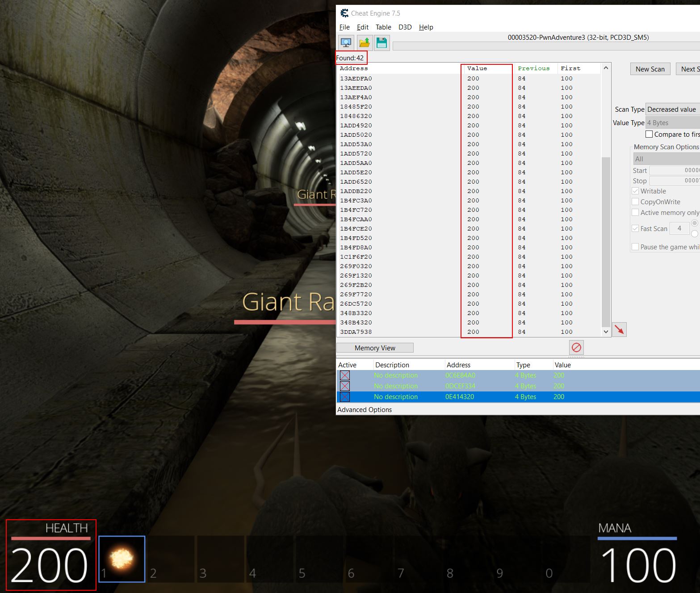Viewport: 700px width, 593px height.
Task: Click the scan progress bar
Action: coord(546,46)
